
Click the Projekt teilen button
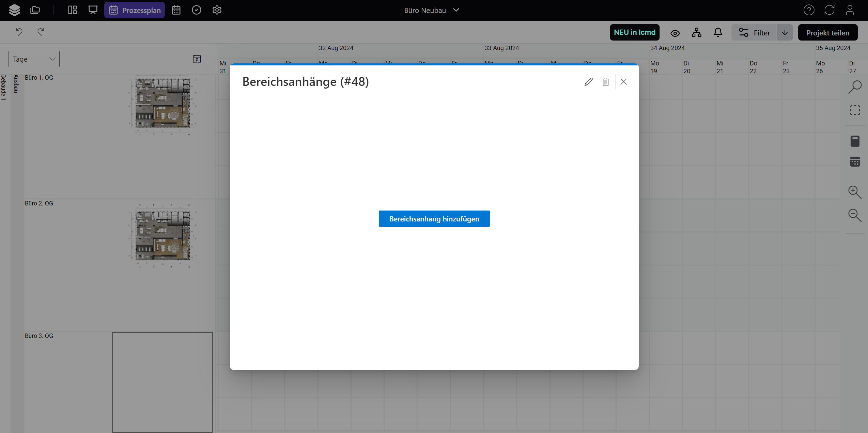click(x=827, y=33)
